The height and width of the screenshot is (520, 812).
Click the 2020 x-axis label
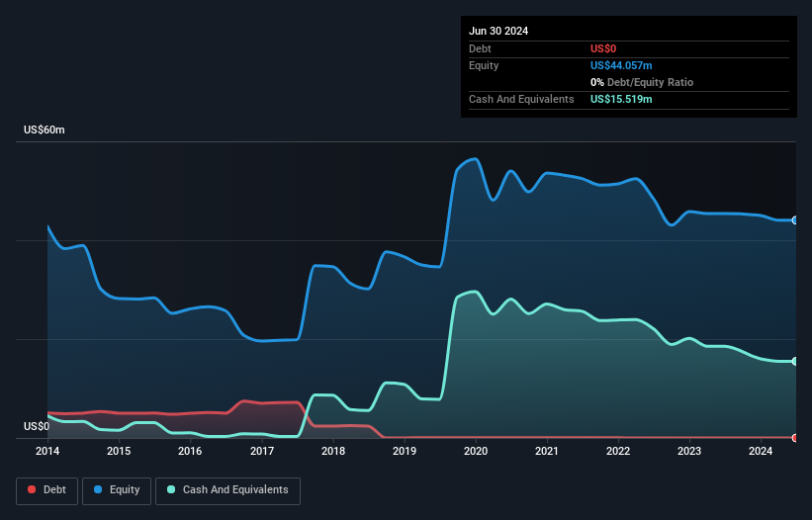point(476,451)
